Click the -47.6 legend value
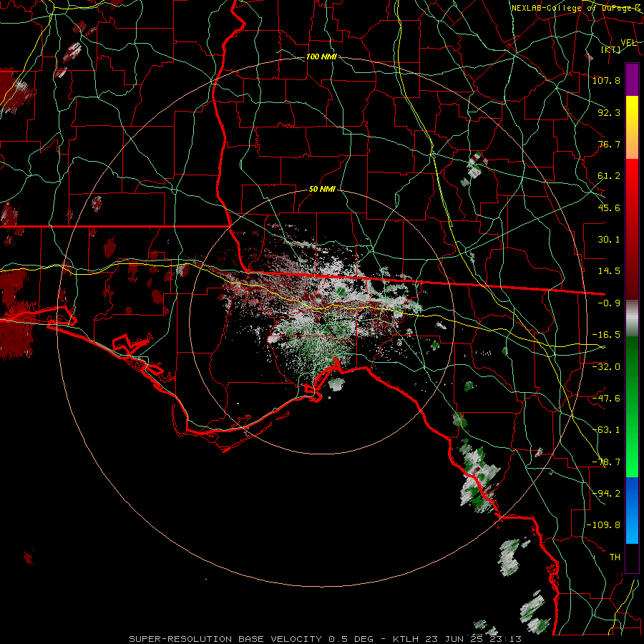This screenshot has height=644, width=644. tap(606, 398)
